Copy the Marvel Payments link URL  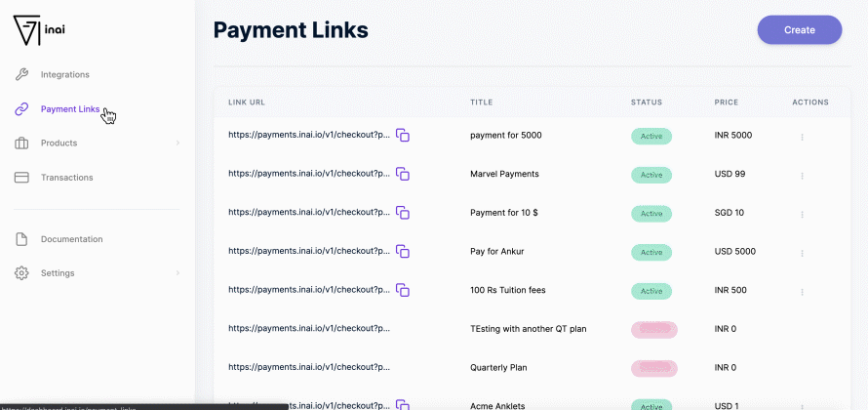tap(402, 174)
